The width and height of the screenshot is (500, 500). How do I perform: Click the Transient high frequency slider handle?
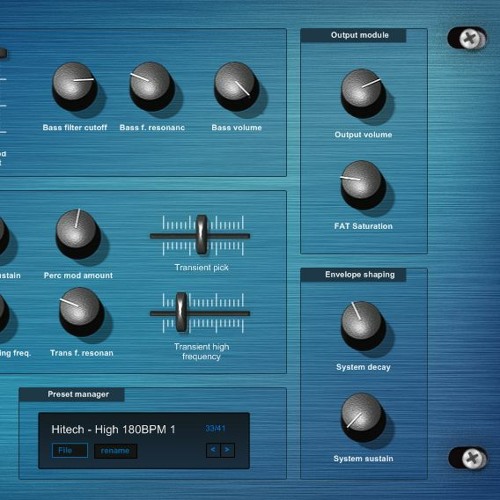click(x=181, y=312)
